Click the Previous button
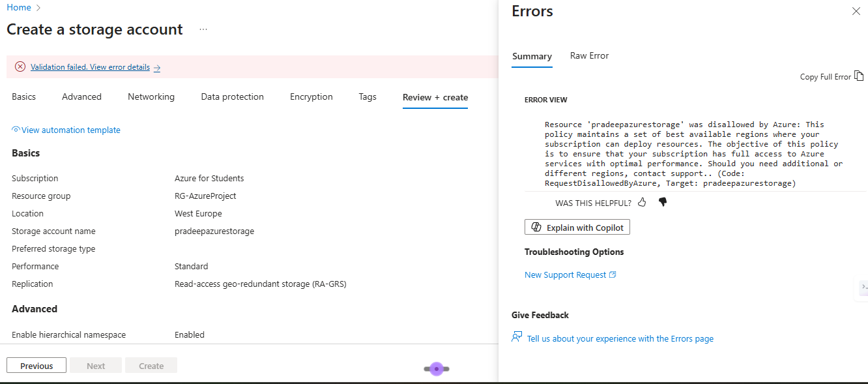Screen dimensions: 868x384 (36, 366)
